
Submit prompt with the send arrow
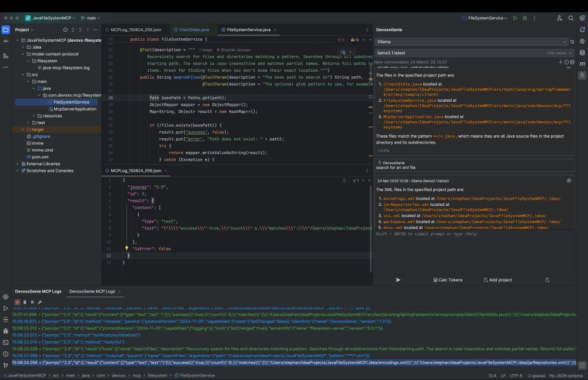(398, 280)
